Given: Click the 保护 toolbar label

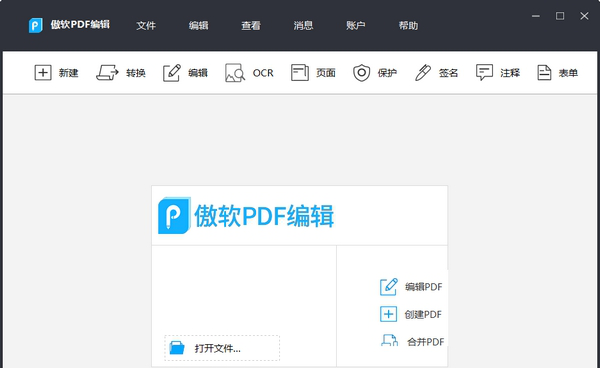Looking at the screenshot, I should coord(387,73).
